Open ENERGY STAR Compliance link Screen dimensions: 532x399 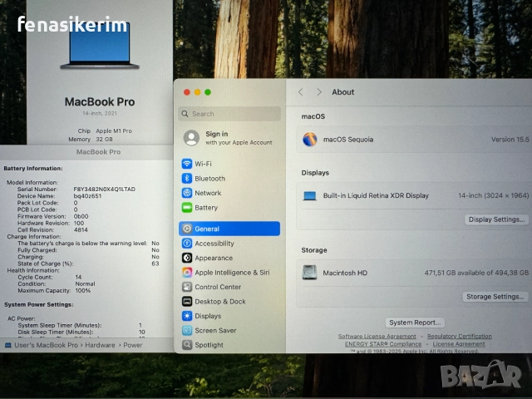(x=383, y=343)
